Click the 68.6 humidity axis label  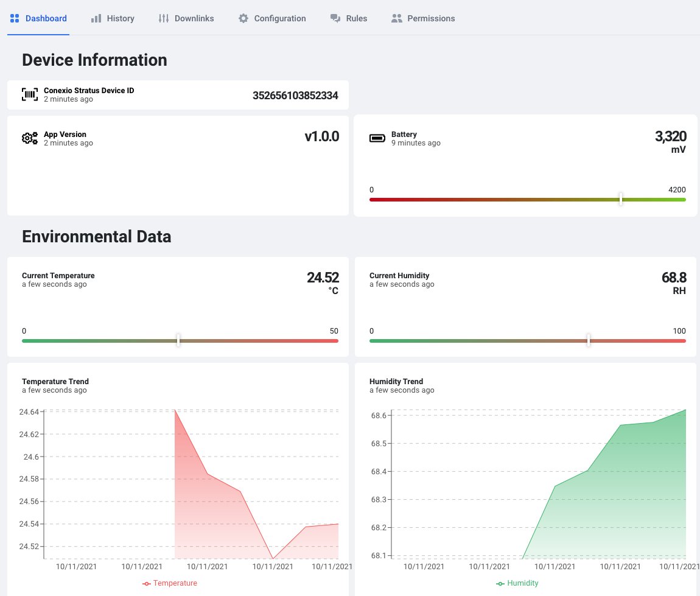pyautogui.click(x=379, y=416)
